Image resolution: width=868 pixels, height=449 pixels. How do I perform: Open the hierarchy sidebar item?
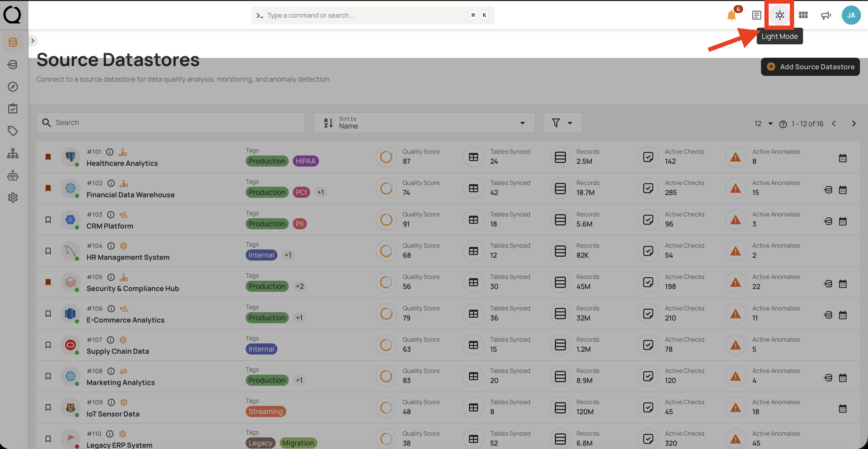[x=13, y=153]
